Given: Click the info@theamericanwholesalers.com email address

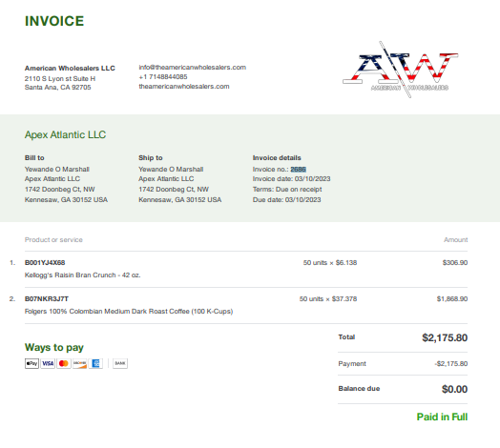Looking at the screenshot, I should [x=193, y=68].
